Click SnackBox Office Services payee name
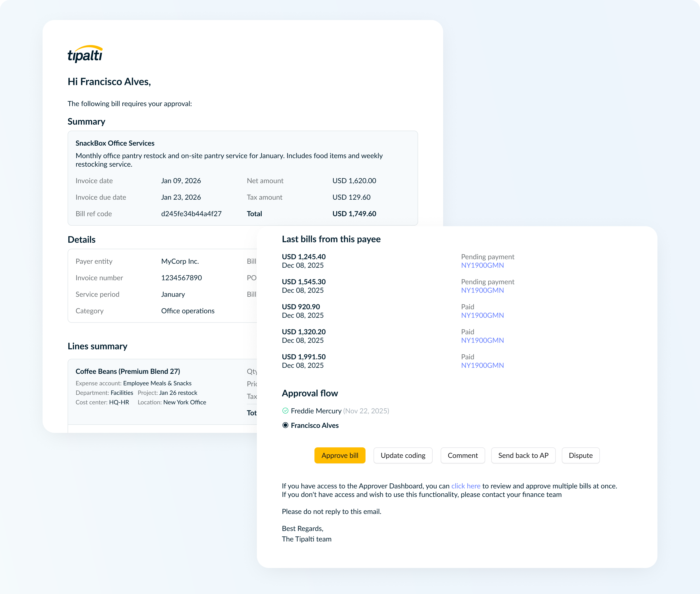The height and width of the screenshot is (594, 700). (115, 143)
